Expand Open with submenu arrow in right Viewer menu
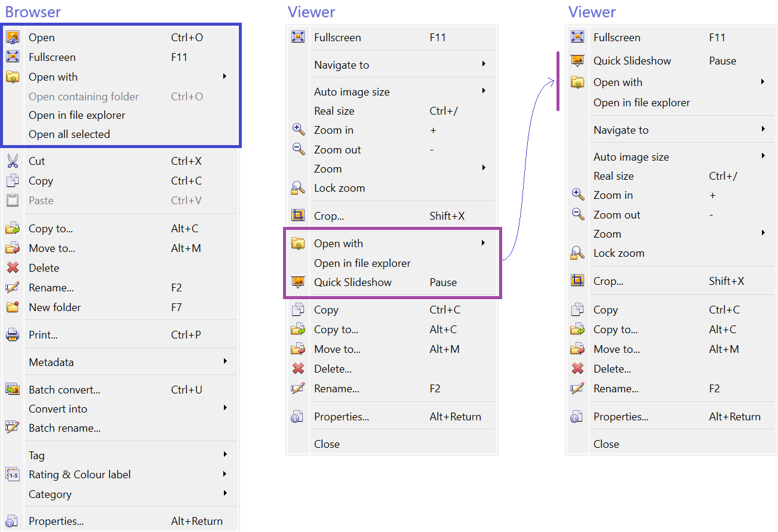Screen dimensions: 778x532 point(763,82)
